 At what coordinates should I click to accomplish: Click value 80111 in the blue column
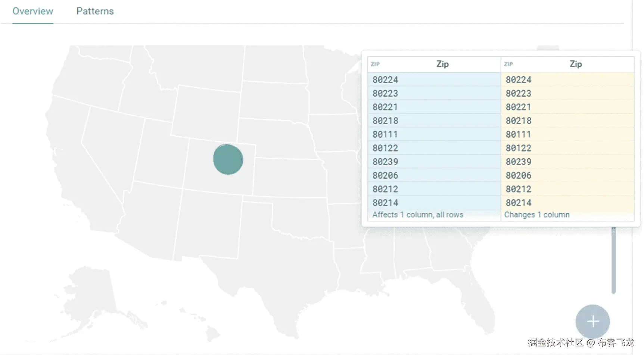pyautogui.click(x=385, y=134)
